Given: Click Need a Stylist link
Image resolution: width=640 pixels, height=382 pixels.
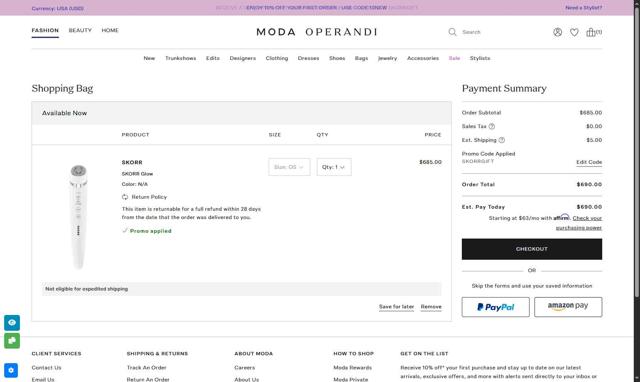Looking at the screenshot, I should (x=583, y=8).
